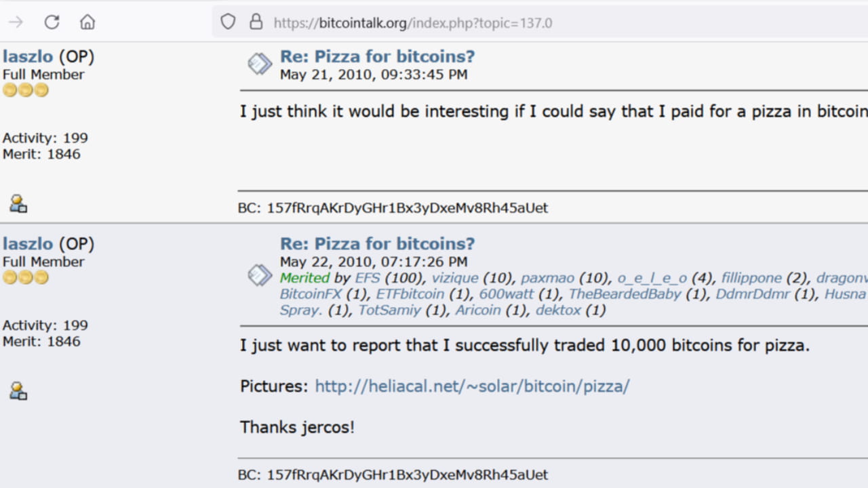Open vizique's profile link in the merit list
Screen dimensions: 868x488
click(x=454, y=277)
